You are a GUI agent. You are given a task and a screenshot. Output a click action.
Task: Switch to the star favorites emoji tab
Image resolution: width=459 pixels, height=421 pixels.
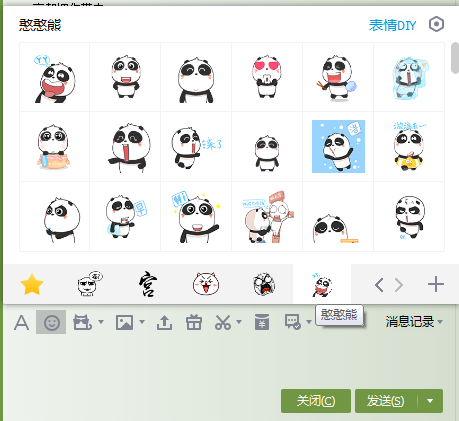pos(32,284)
